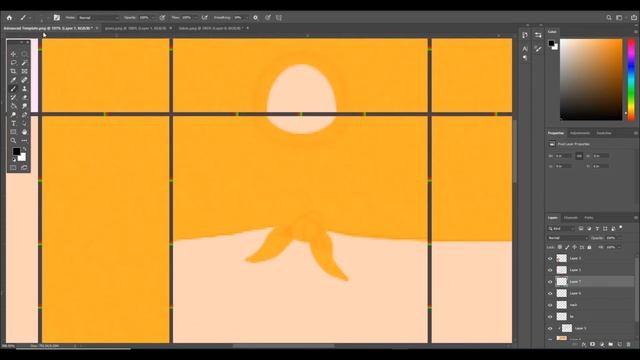640x360 pixels.
Task: Switch to the Advanced Template.png document tab
Action: (49, 28)
